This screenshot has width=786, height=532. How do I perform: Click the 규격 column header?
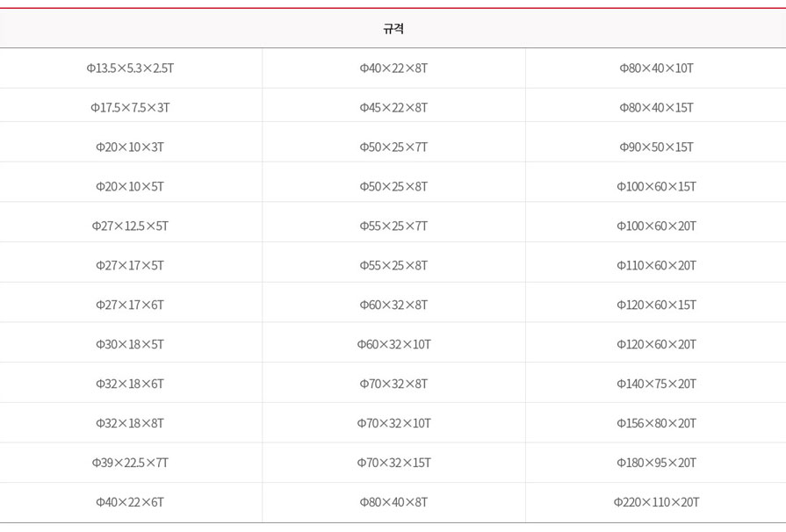(393, 29)
